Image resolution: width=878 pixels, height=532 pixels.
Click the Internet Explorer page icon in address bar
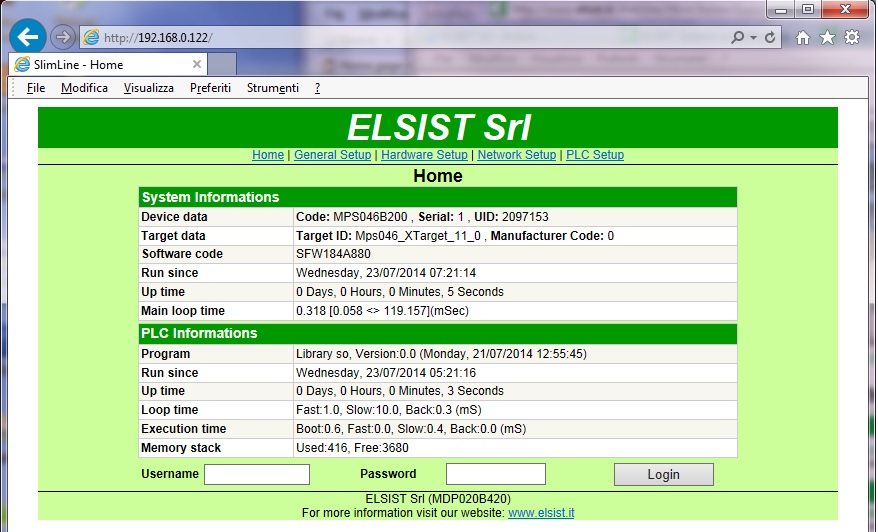(91, 38)
